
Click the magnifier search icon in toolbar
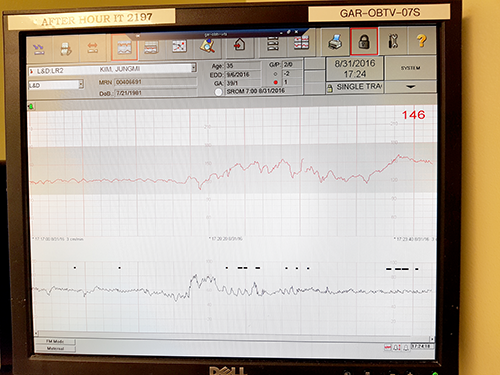pos(207,46)
